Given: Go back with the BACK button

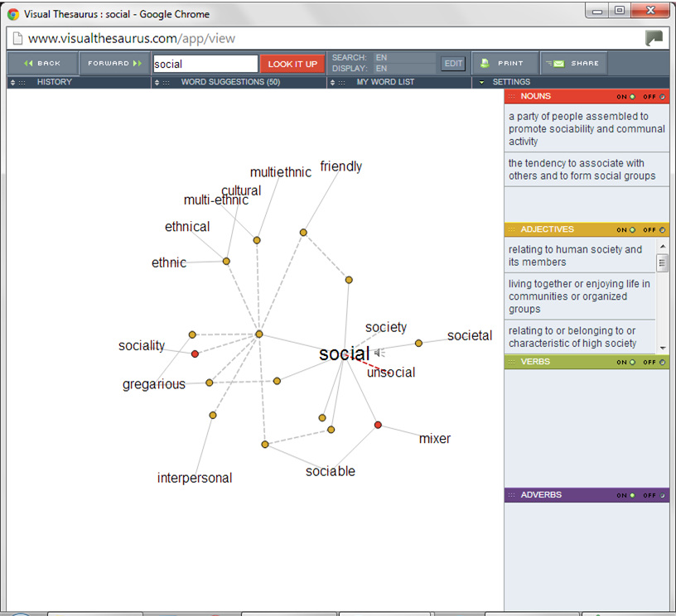Looking at the screenshot, I should pos(43,63).
